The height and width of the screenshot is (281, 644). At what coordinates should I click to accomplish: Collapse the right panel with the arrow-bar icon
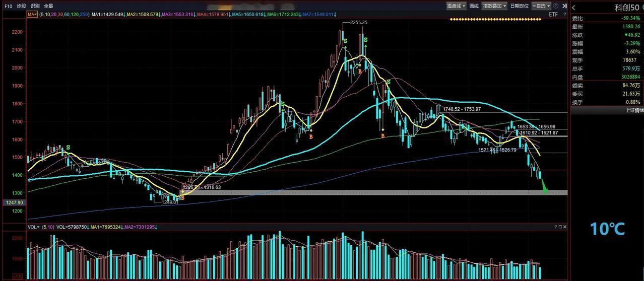pyautogui.click(x=563, y=6)
